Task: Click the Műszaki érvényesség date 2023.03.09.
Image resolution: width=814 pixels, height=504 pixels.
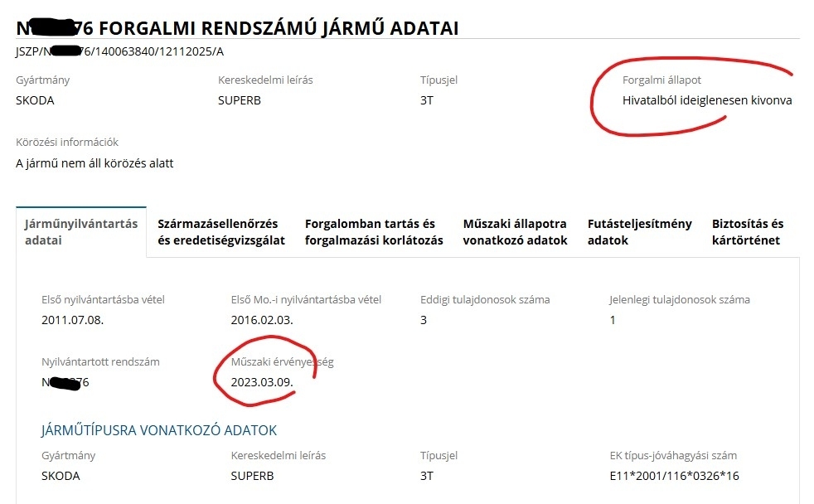Action: (262, 382)
